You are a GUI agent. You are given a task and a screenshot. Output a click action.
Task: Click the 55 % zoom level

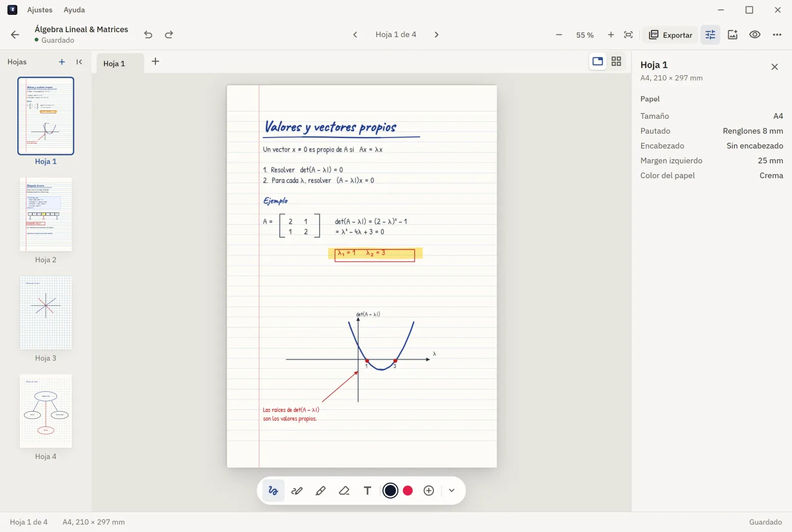585,35
